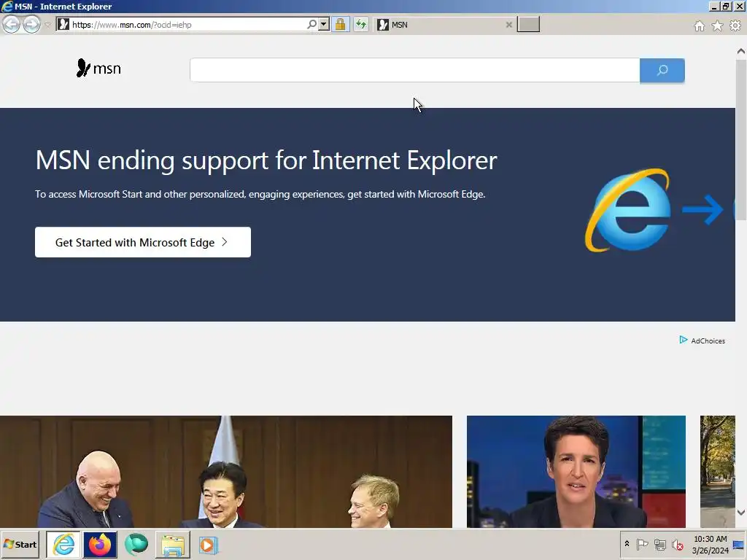
Task: Open Windows Media Player taskbar icon
Action: pos(208,545)
